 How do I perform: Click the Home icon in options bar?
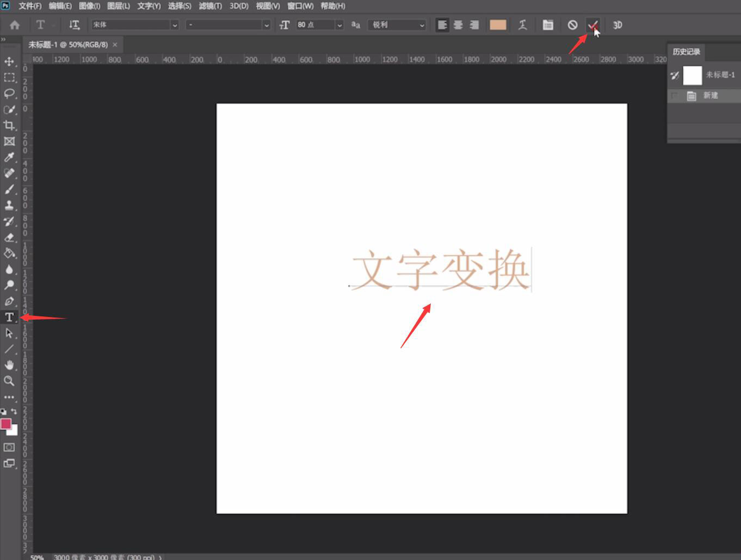pos(15,25)
